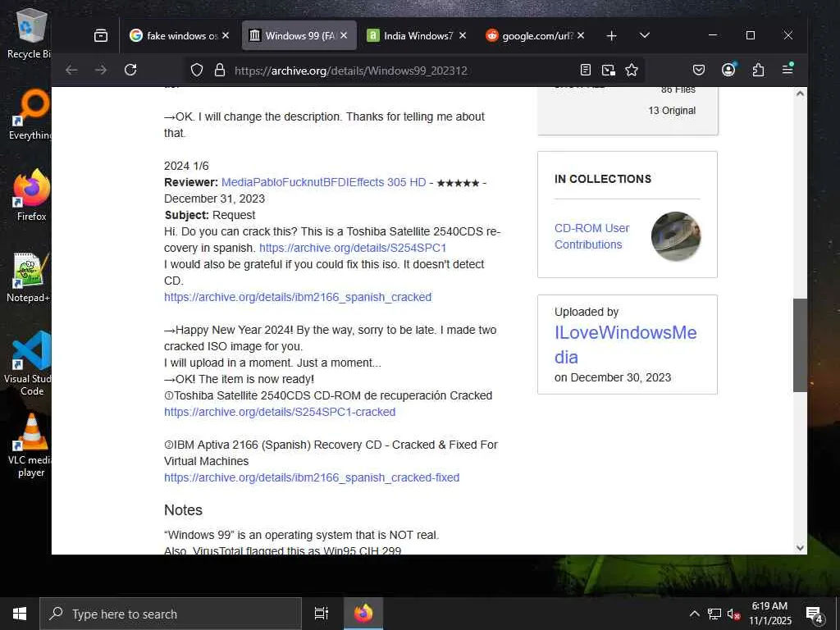Go back to previous page
This screenshot has height=630, width=840.
coord(71,71)
